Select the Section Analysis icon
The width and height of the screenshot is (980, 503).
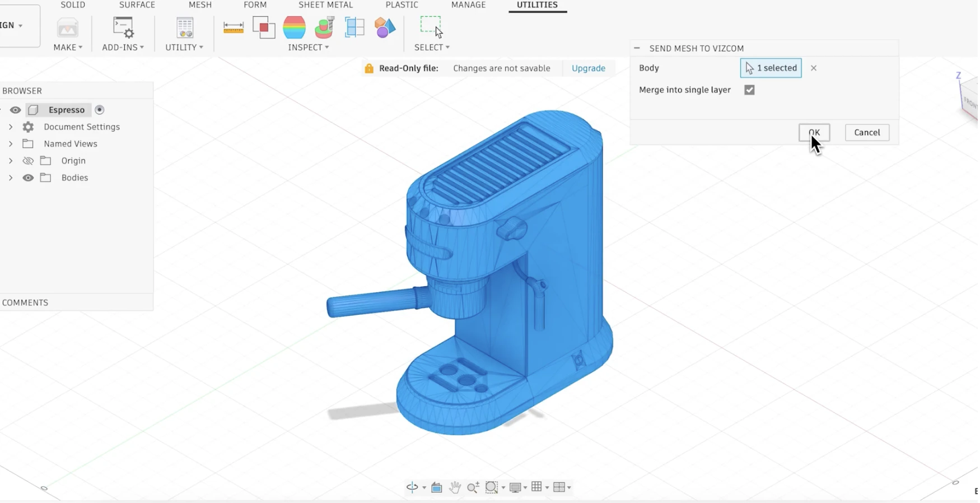354,27
